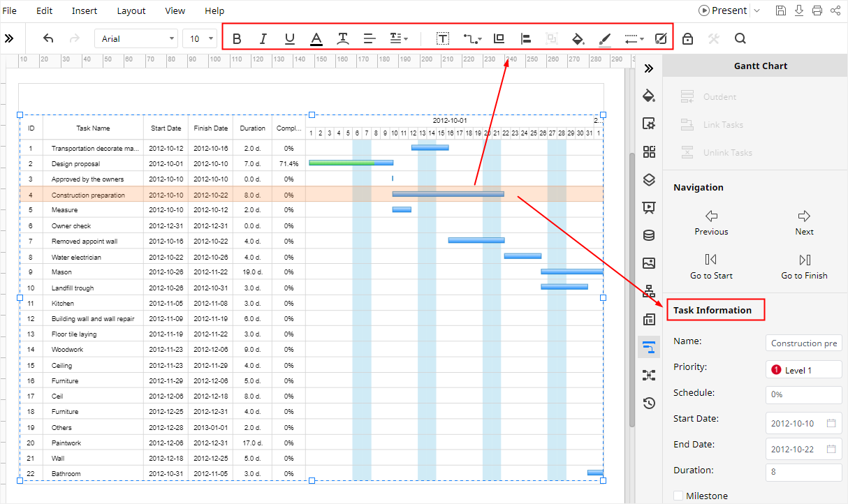The height and width of the screenshot is (504, 848).
Task: Open the Help menu
Action: coord(214,10)
